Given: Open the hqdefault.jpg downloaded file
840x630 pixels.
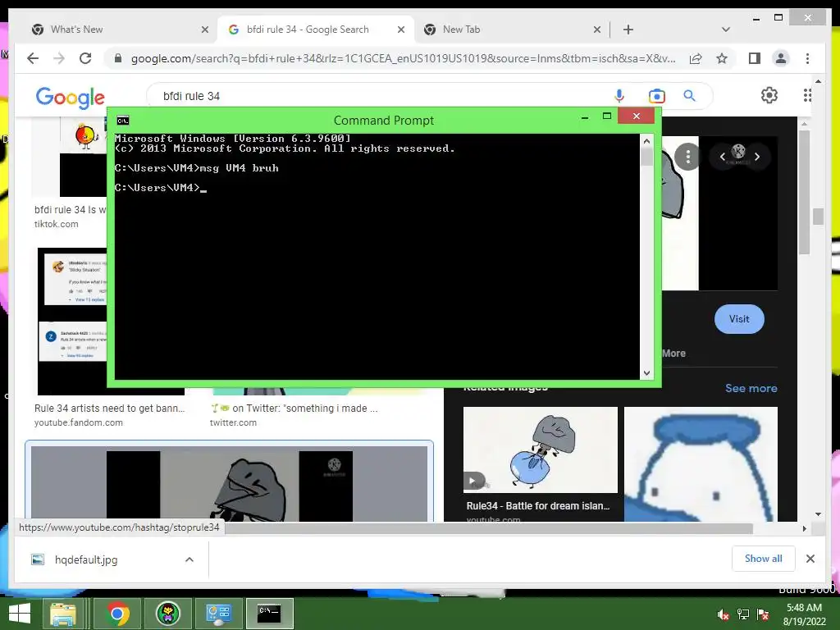Looking at the screenshot, I should 85,559.
